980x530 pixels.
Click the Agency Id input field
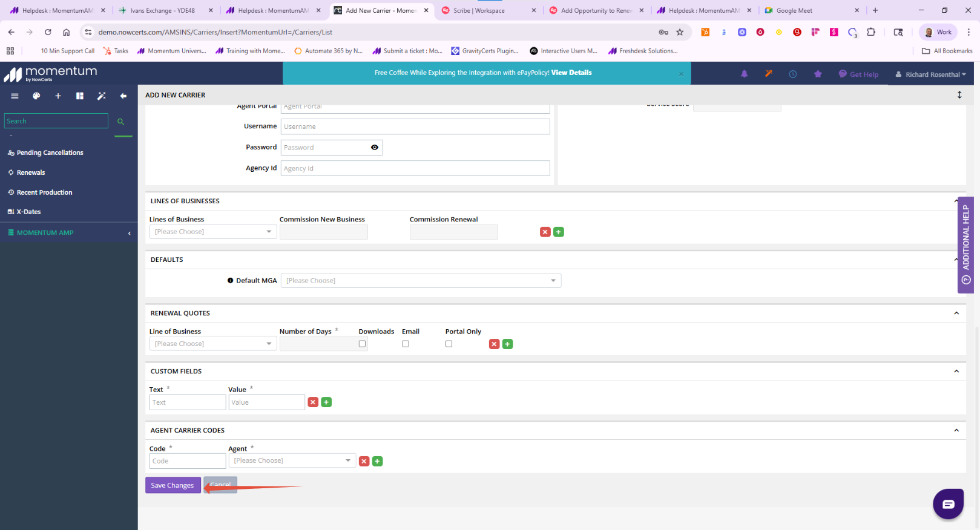coord(415,168)
